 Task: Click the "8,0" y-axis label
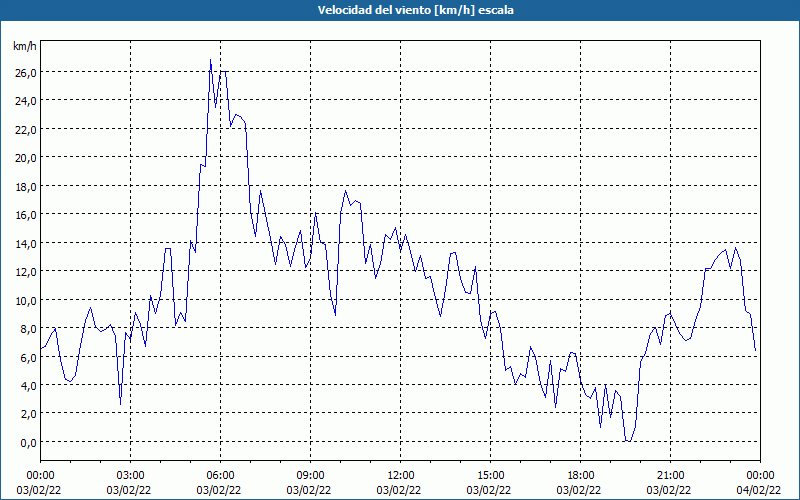pyautogui.click(x=30, y=329)
